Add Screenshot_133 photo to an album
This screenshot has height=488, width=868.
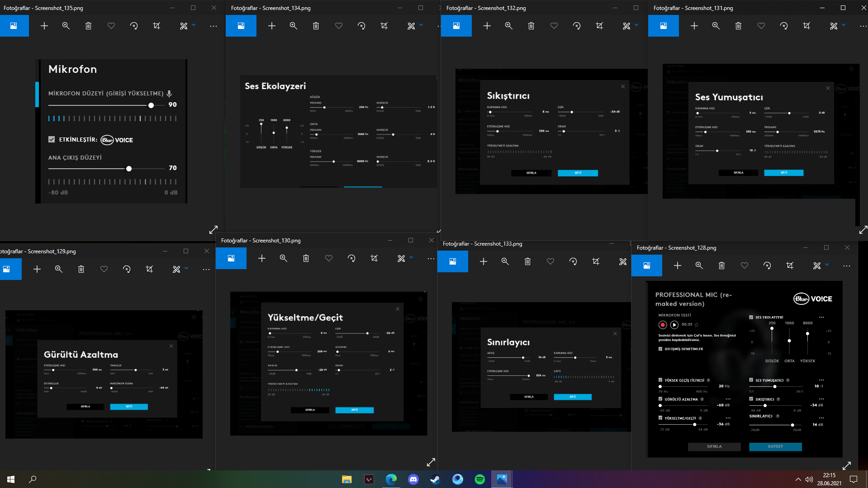tap(484, 261)
